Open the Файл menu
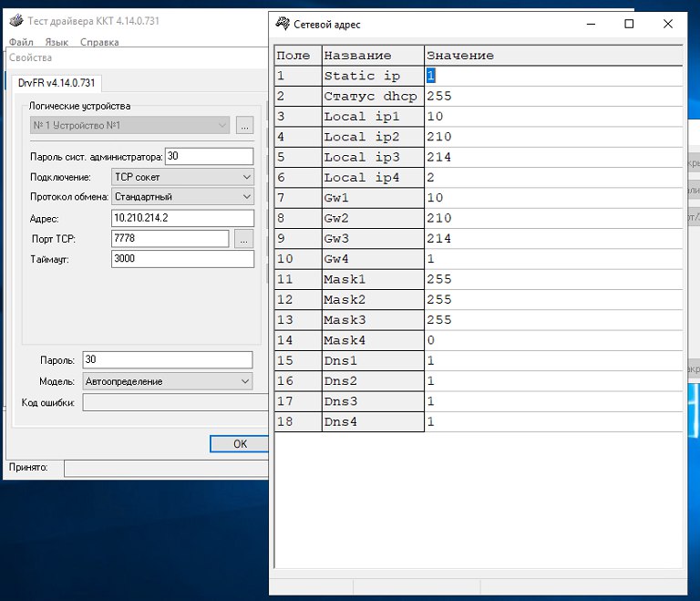 pos(21,42)
